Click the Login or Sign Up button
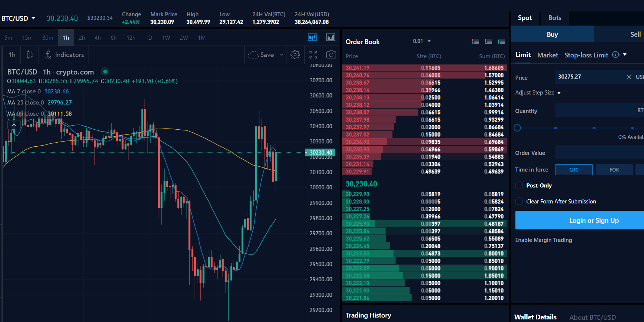Image resolution: width=644 pixels, height=322 pixels. pos(594,220)
